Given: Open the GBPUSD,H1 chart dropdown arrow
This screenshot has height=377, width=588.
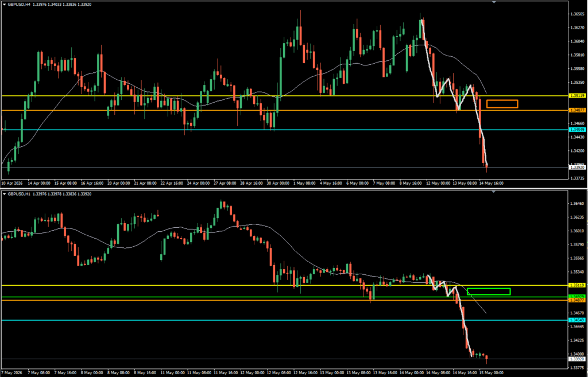Looking at the screenshot, I should pos(5,194).
